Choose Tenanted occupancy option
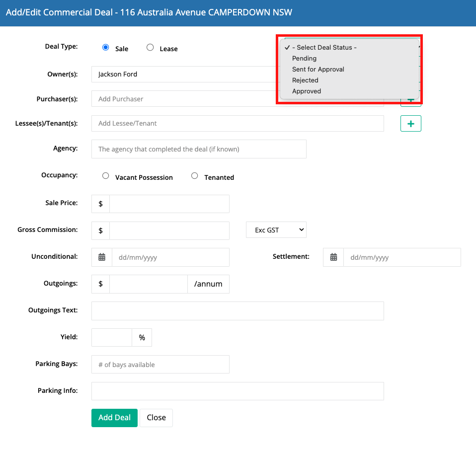Screen dimensions: 476x449 click(195, 176)
